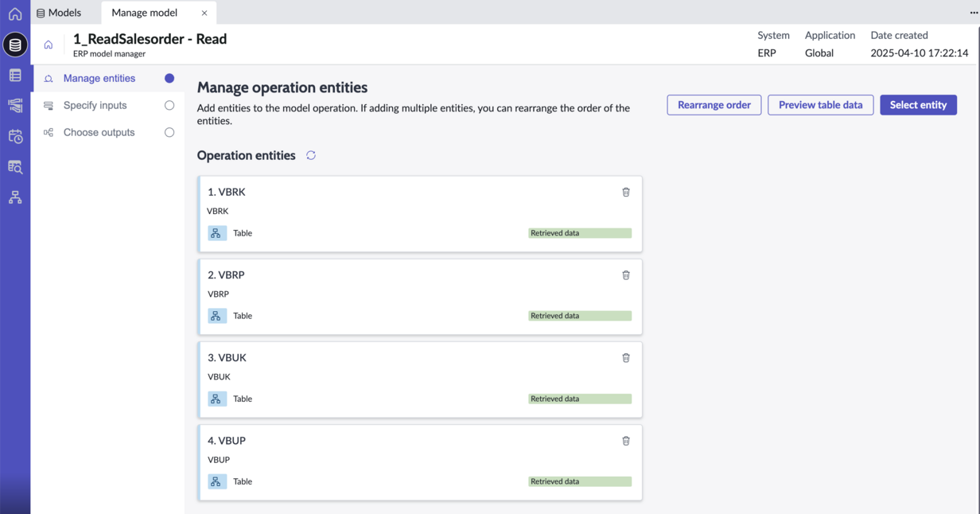Select the '1. VBRK' entity title

coord(227,192)
